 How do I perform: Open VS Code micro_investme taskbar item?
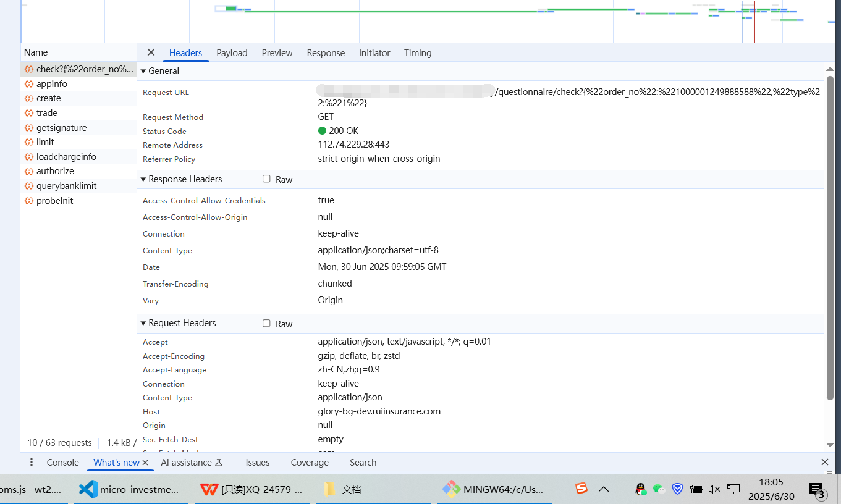[130, 489]
